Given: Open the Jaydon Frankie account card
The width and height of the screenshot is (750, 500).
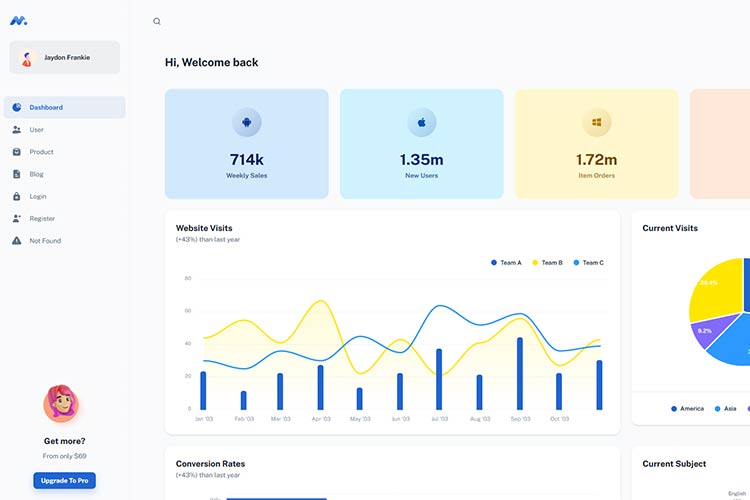Looking at the screenshot, I should pos(64,58).
